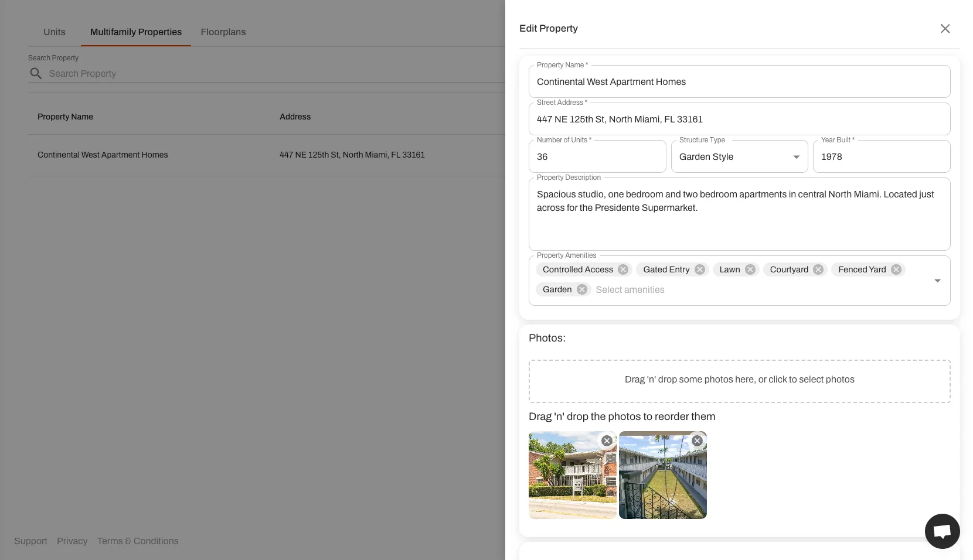Open Terms & Conditions link
The width and height of the screenshot is (973, 560).
[138, 541]
